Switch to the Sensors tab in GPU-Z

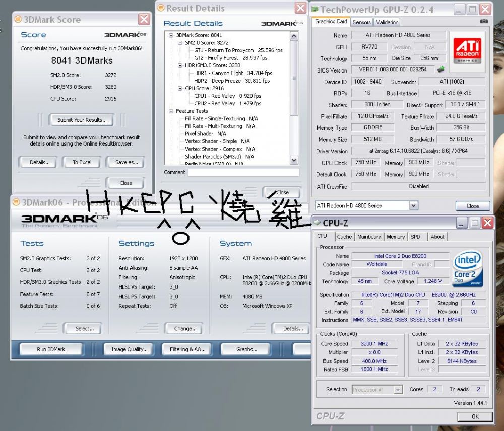pyautogui.click(x=361, y=22)
